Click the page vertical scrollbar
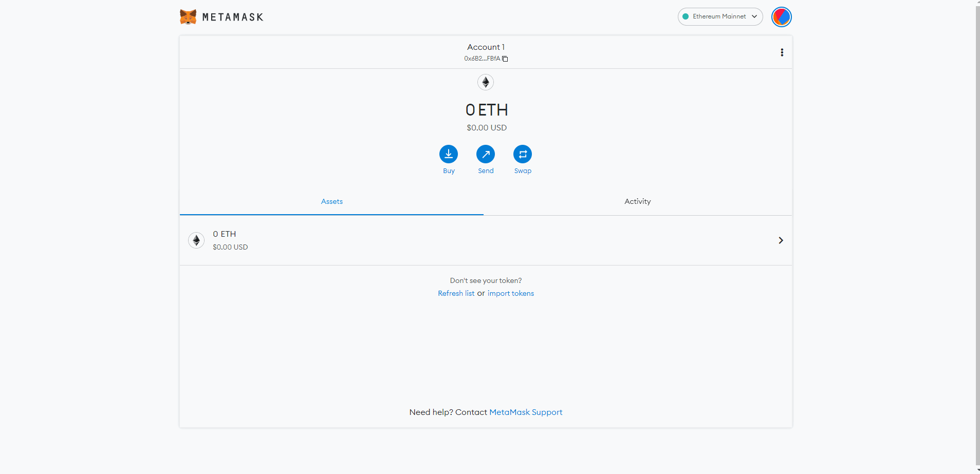The width and height of the screenshot is (980, 474). click(977, 235)
